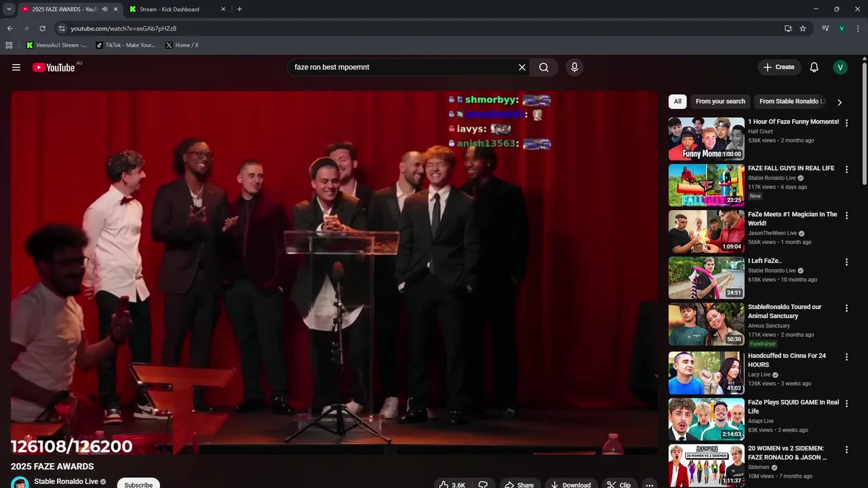Open Chrome apps grid in bookmarks bar
868x488 pixels.
(9, 45)
